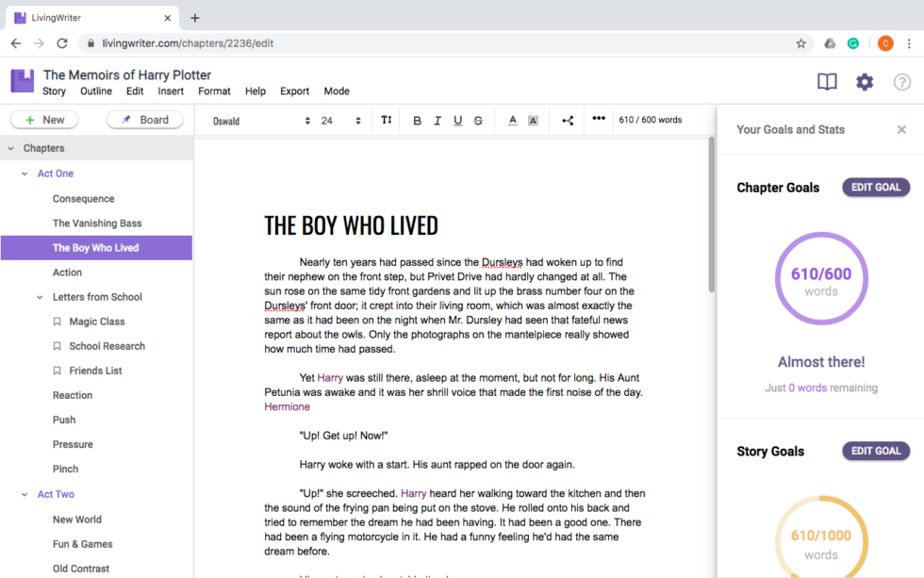Bookmark this page with the star
Image resolution: width=924 pixels, height=578 pixels.
[x=800, y=43]
